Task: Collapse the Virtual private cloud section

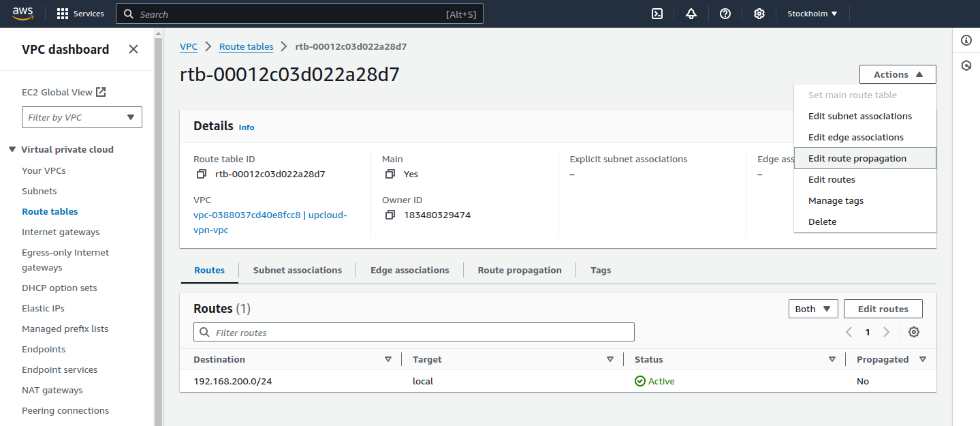Action: [12, 149]
